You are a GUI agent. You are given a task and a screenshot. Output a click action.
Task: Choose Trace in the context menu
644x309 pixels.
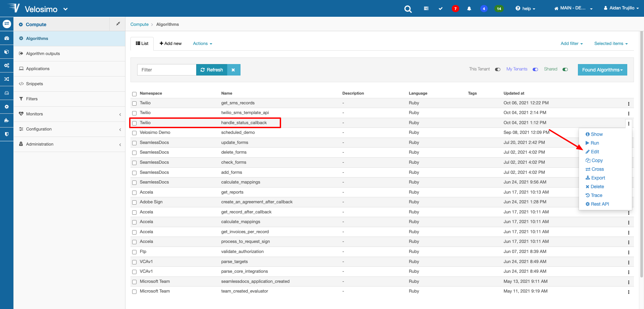coord(594,195)
